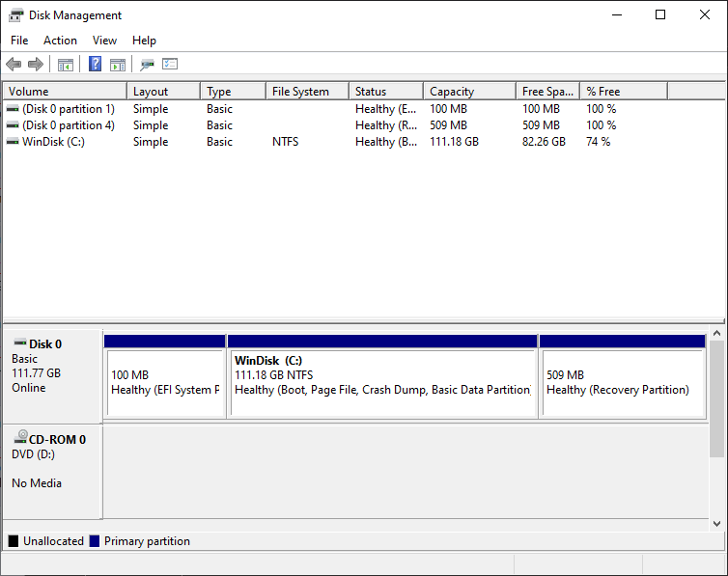
Task: Select the WinDisk (C:) partition block
Action: click(382, 376)
